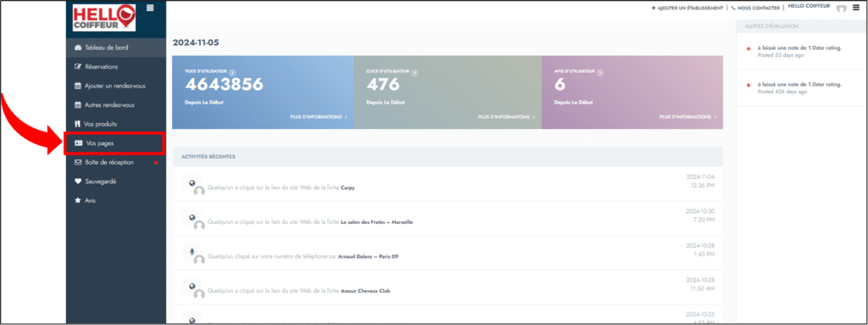868x325 pixels.
Task: Open Plus d'informations on clicks card
Action: click(x=507, y=117)
